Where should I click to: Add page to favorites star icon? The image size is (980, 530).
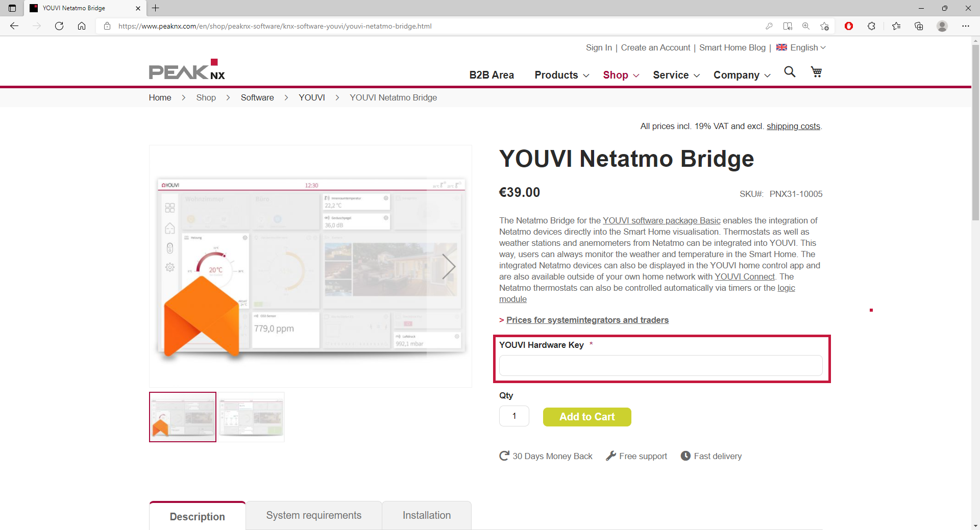[x=824, y=26]
